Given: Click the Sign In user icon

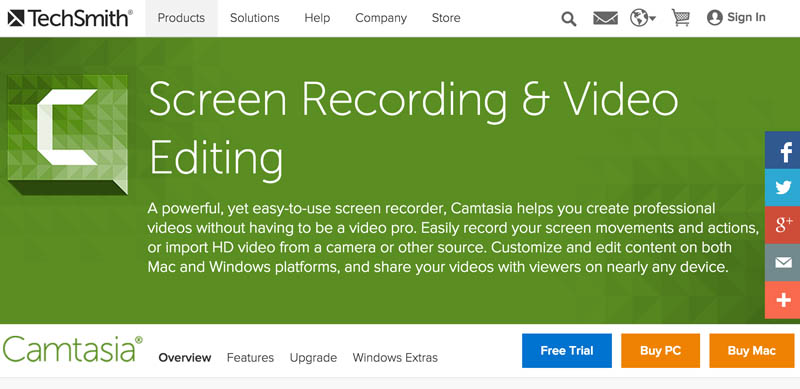Looking at the screenshot, I should coord(715,18).
